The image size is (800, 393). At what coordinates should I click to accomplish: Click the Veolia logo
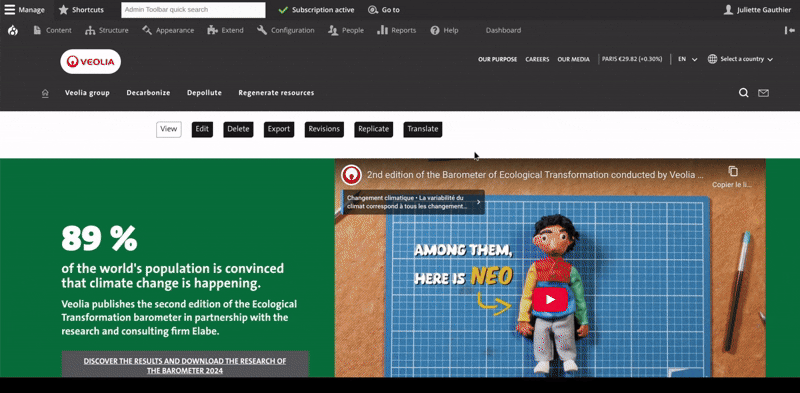(x=91, y=62)
